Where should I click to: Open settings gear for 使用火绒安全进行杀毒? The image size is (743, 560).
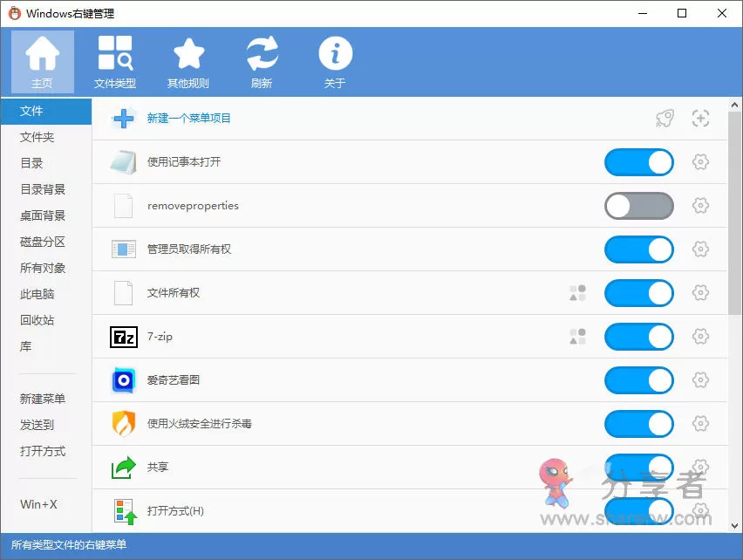[x=701, y=424]
